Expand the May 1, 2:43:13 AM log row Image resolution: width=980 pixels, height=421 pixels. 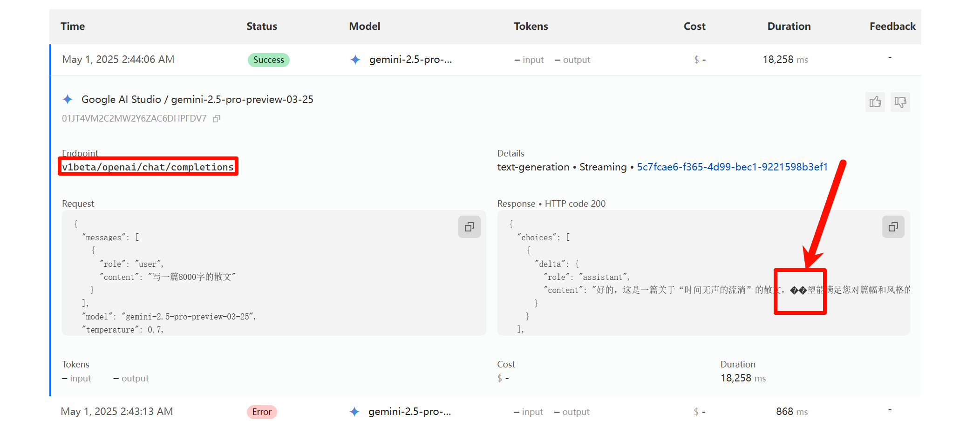click(x=117, y=412)
